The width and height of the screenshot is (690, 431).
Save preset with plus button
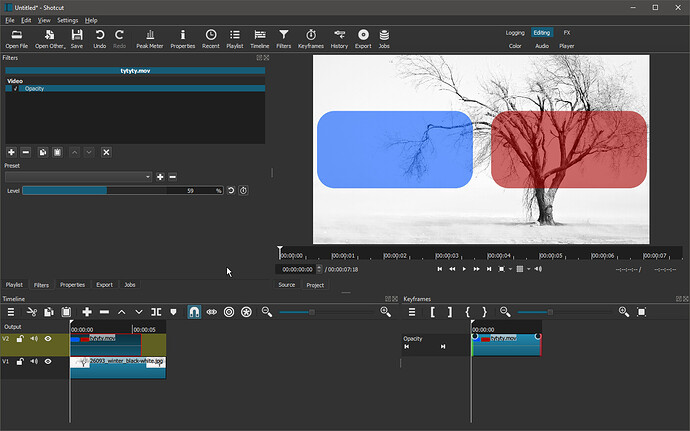pos(160,177)
